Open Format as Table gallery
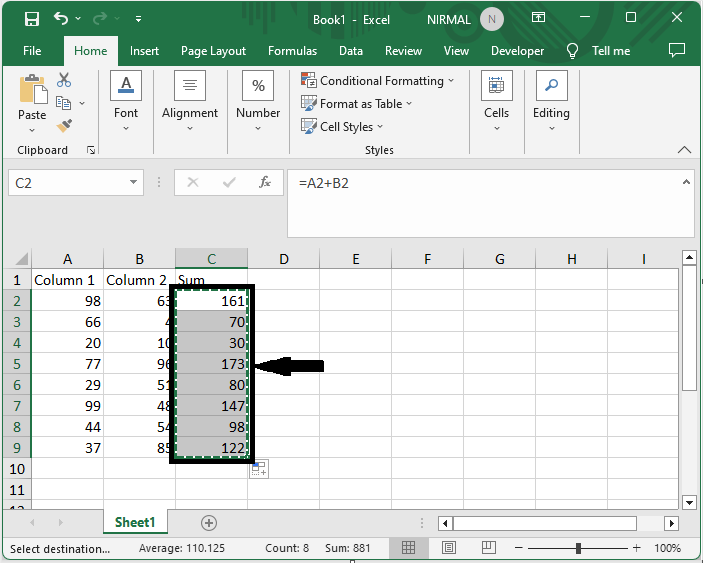The width and height of the screenshot is (703, 563). (356, 104)
